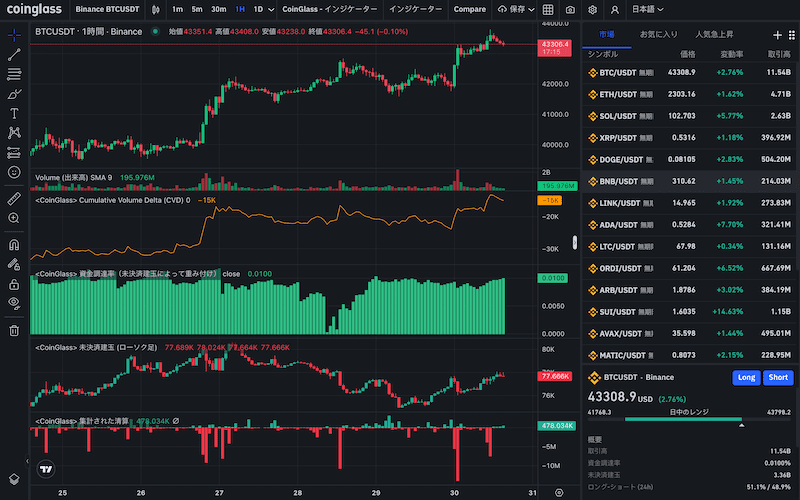Open chart settings gear icon
This screenshot has width=800, height=500.
592,10
